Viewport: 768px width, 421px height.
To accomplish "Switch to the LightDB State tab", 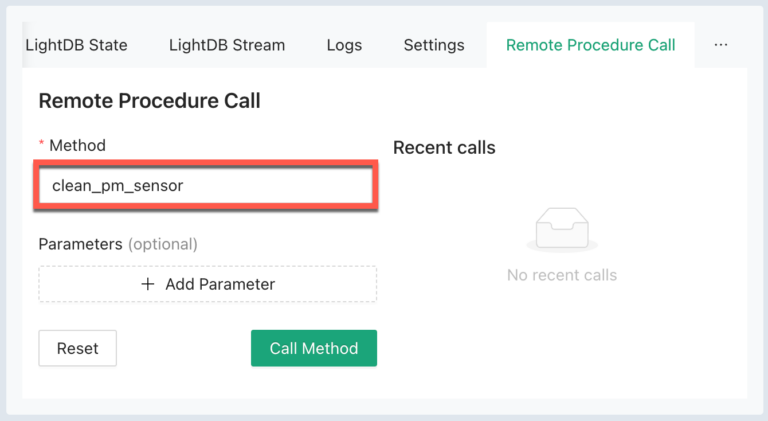I will [x=76, y=45].
